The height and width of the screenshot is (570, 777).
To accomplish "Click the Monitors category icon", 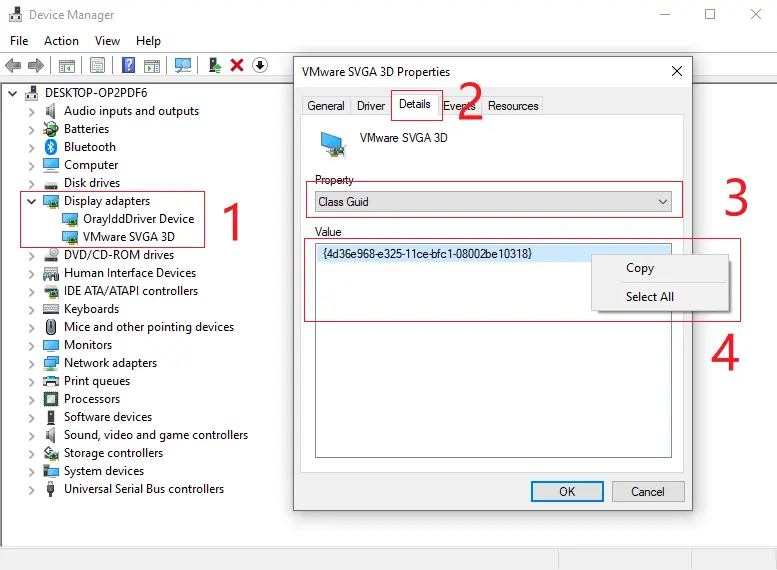I will pos(51,345).
